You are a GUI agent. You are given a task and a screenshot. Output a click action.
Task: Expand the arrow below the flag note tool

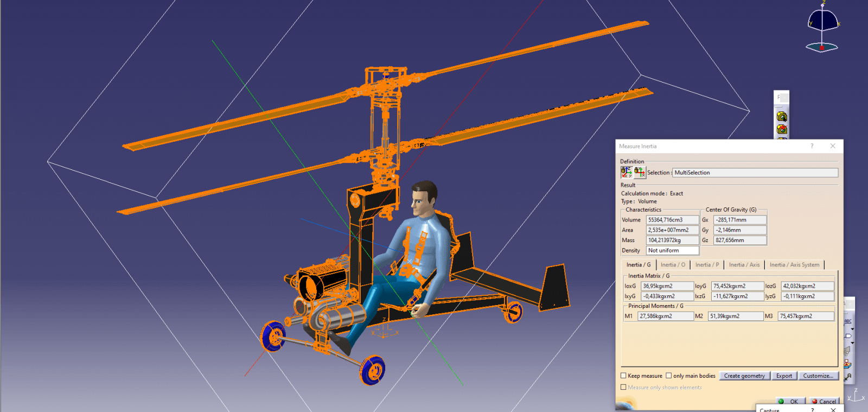[x=852, y=343]
